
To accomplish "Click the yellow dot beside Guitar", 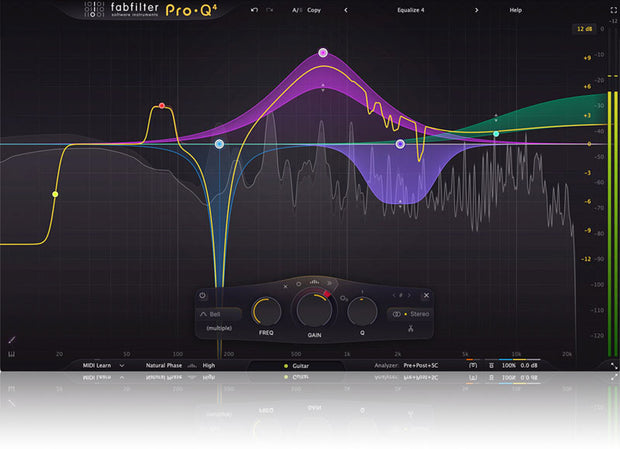I will pyautogui.click(x=286, y=366).
